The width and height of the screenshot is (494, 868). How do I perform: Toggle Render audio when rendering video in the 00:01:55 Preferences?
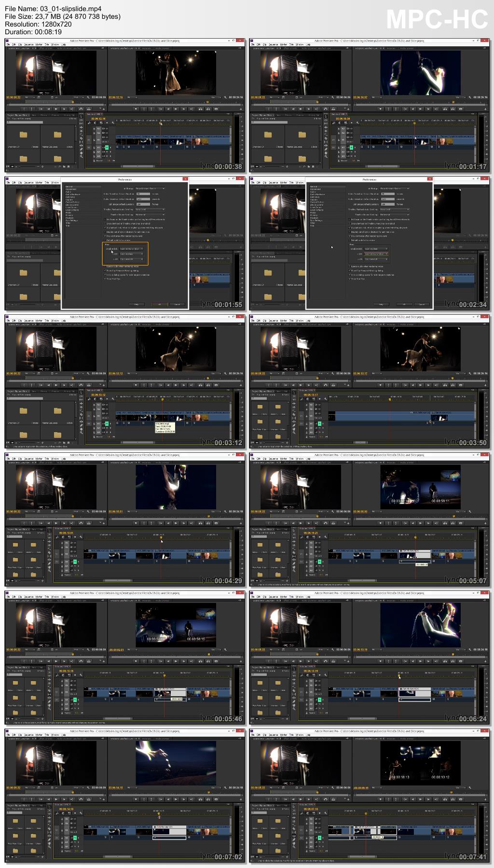point(105,266)
